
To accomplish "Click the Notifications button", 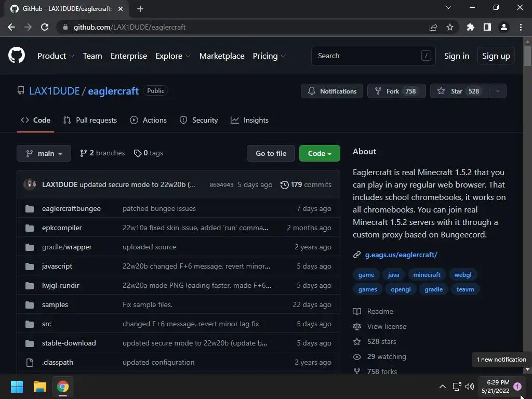I will click(332, 91).
